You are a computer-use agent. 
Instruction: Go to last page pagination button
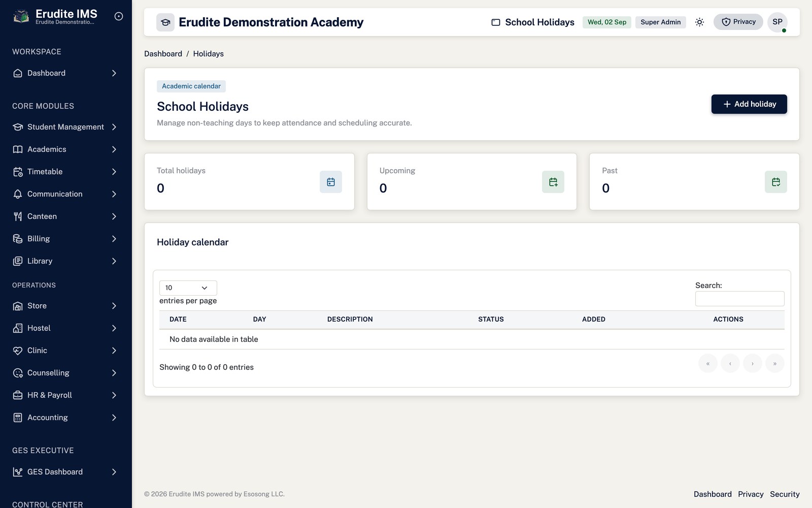[x=775, y=363]
